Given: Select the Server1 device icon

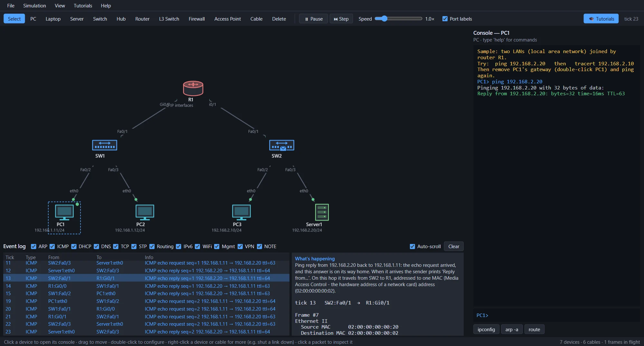Looking at the screenshot, I should [x=322, y=212].
